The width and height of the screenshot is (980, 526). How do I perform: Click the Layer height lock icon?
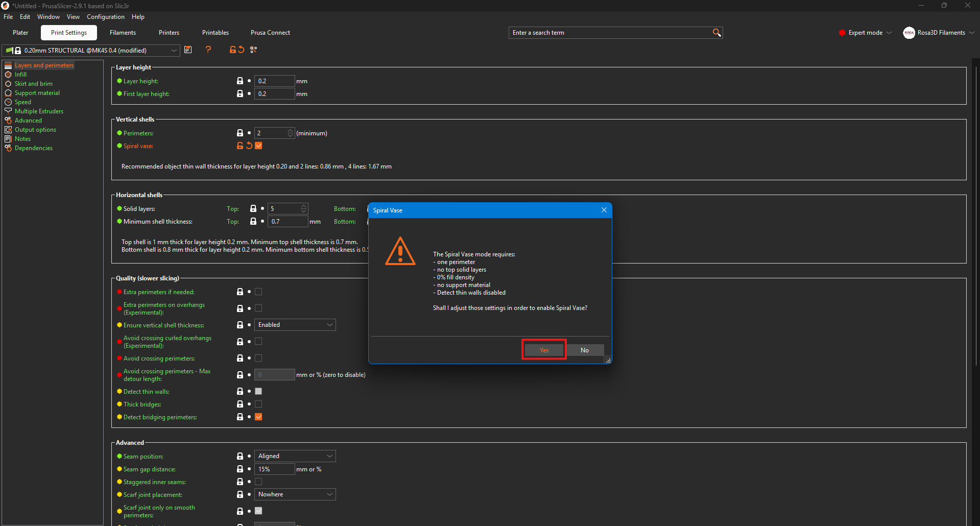[240, 81]
